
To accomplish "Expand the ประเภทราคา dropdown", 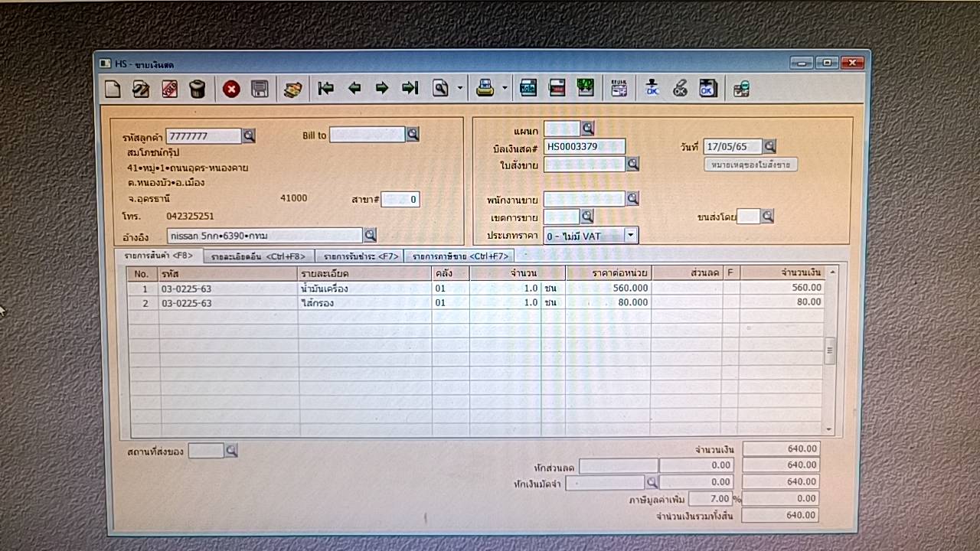I will click(631, 236).
